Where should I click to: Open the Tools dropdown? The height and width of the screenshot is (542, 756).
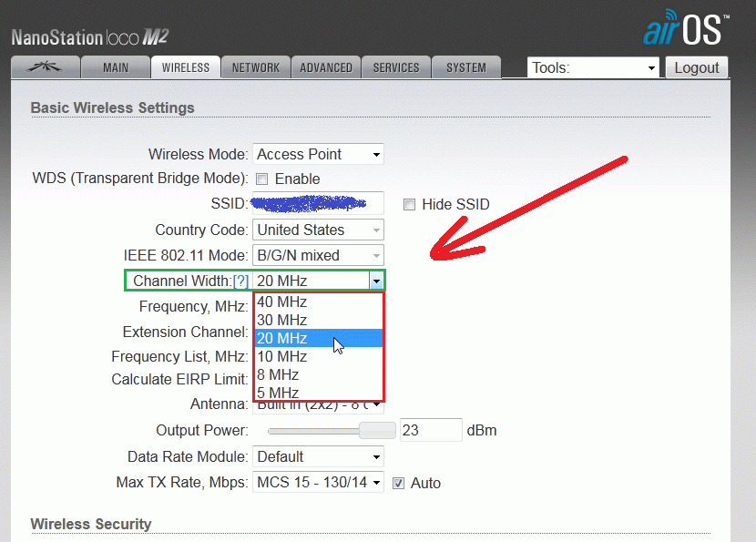coord(594,67)
